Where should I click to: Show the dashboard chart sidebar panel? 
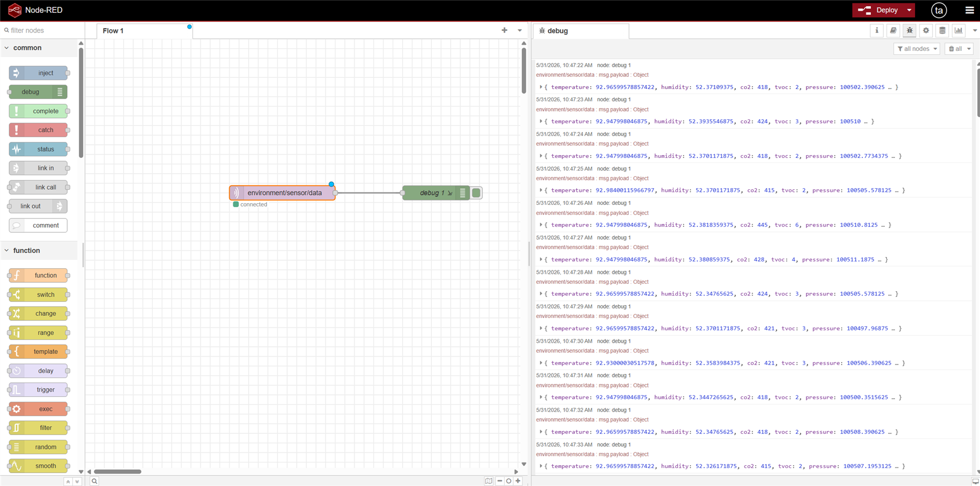tap(958, 31)
